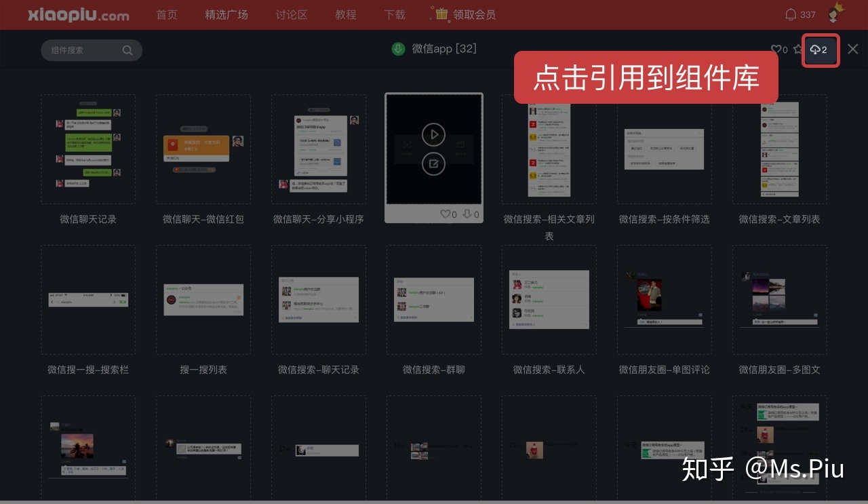This screenshot has width=868, height=504.
Task: Open the 微信聊天-微信红包 thumbnail
Action: (x=203, y=149)
